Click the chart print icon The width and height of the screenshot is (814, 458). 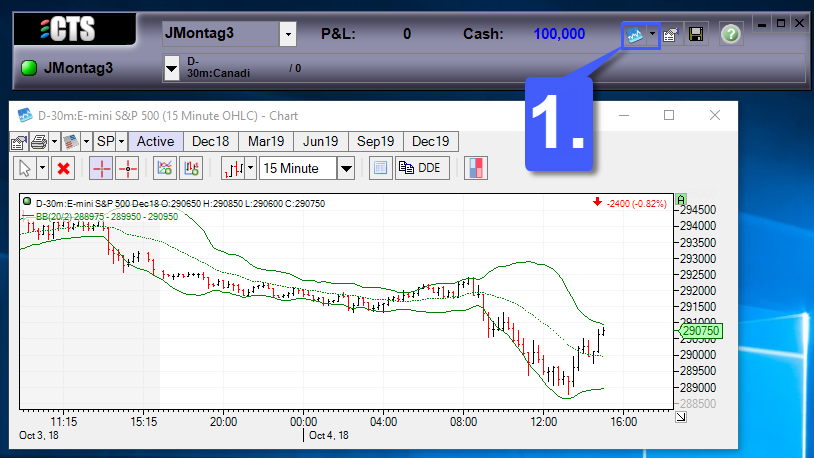pos(39,141)
